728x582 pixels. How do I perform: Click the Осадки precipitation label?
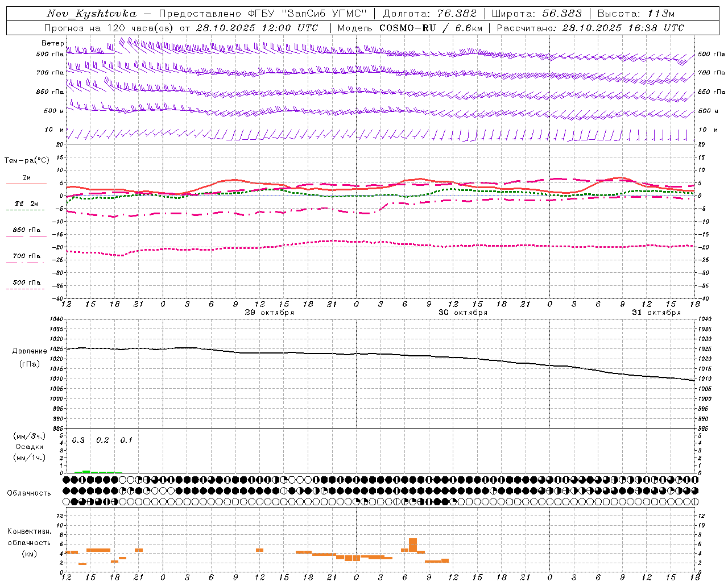pyautogui.click(x=30, y=447)
